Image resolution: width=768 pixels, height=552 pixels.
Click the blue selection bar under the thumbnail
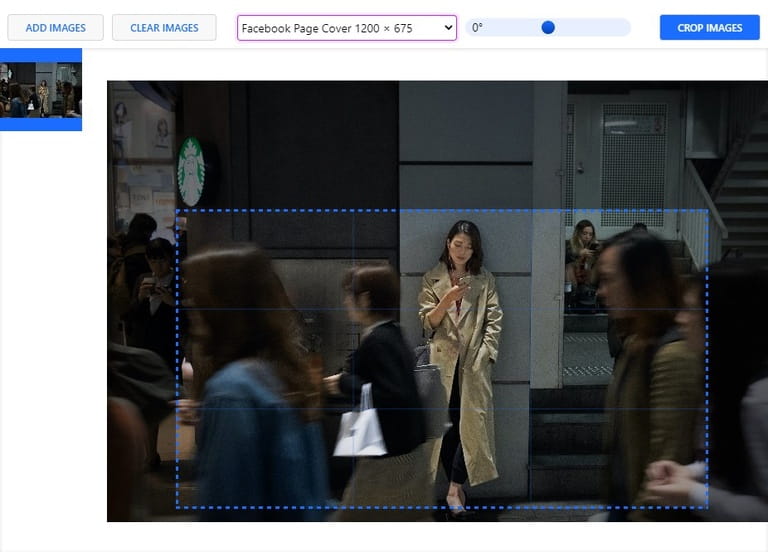point(41,124)
